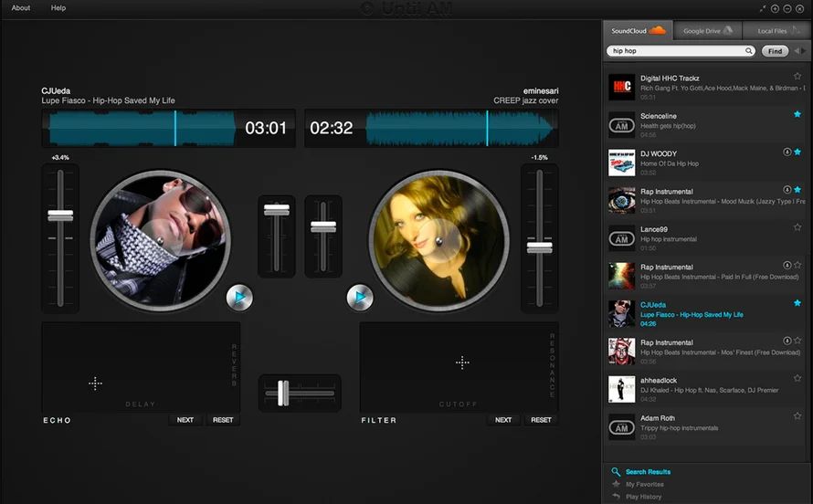The image size is (813, 504).
Task: Click the ahheadlock album thumbnail
Action: pyautogui.click(x=622, y=390)
